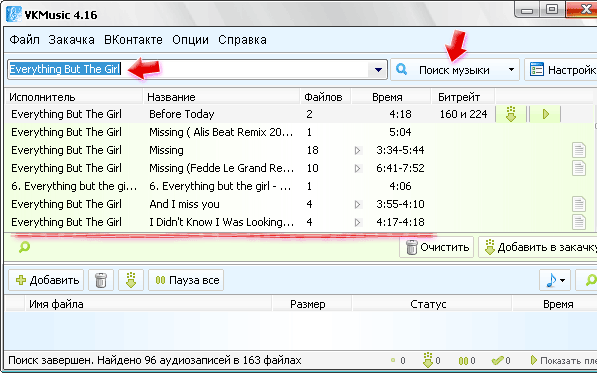This screenshot has height=373, width=597.
Task: Sort by the Время column header in results
Action: [391, 97]
